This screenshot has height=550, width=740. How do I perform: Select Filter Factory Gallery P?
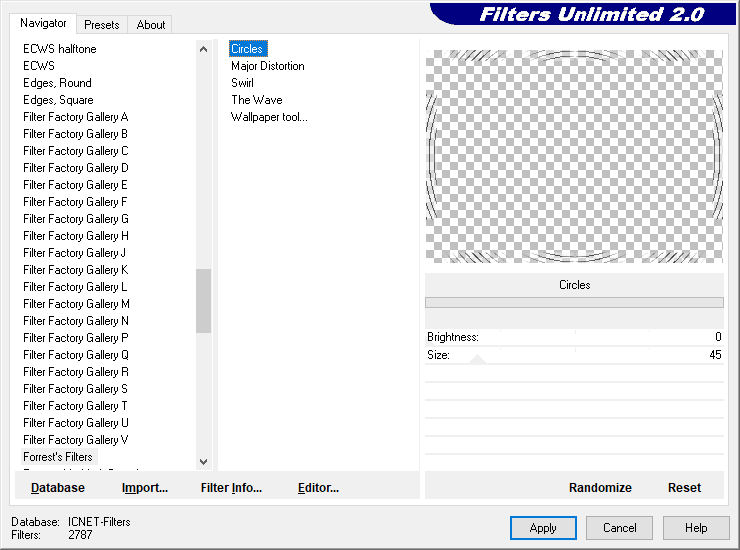(76, 338)
